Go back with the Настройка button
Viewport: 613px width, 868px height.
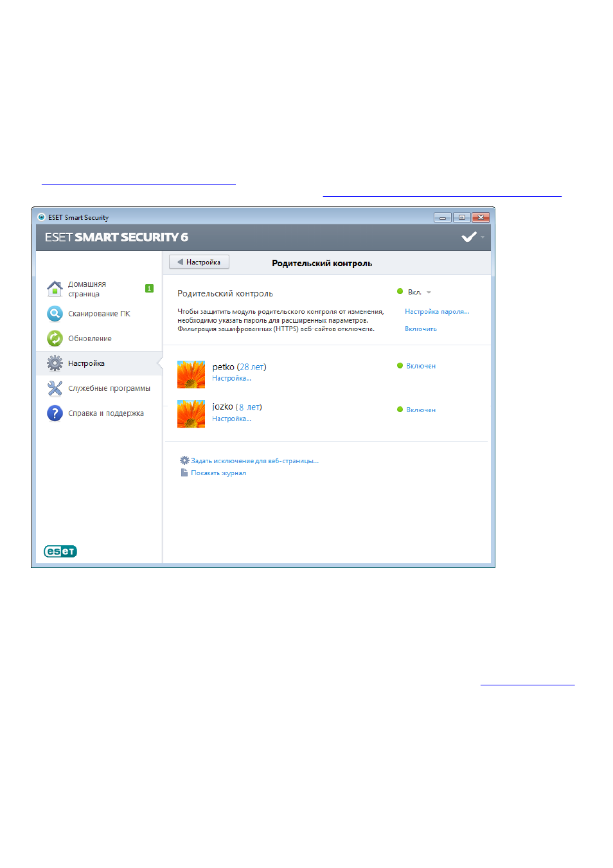[x=199, y=262]
